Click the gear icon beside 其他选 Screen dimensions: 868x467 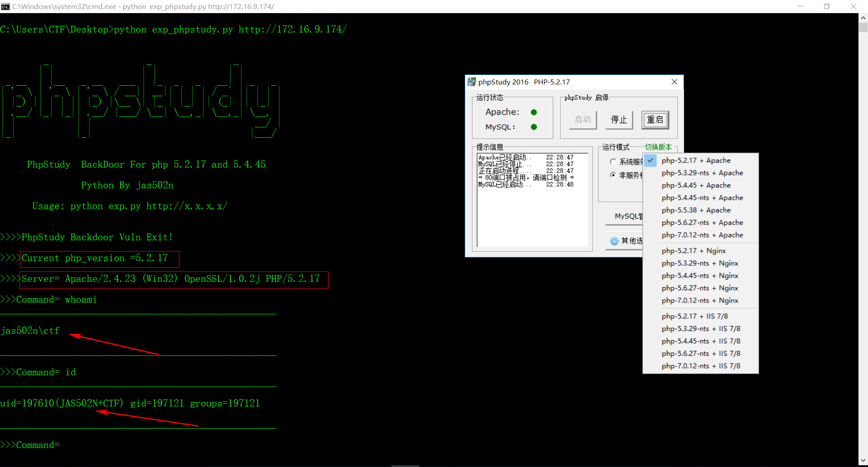(614, 241)
